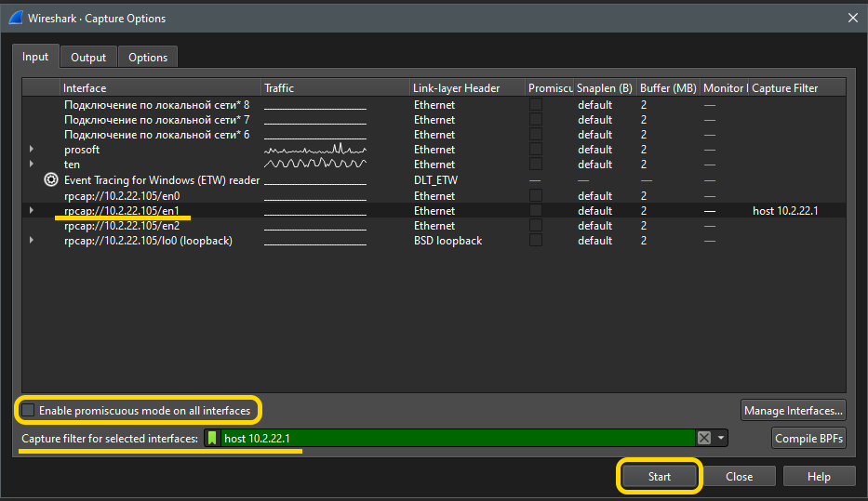Switch to the Options tab
The width and height of the screenshot is (868, 501).
pyautogui.click(x=148, y=58)
